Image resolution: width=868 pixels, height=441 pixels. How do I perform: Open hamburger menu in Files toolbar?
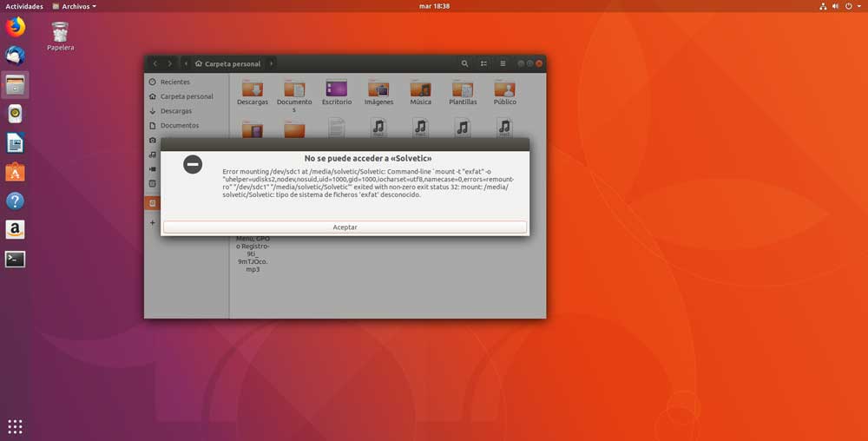coord(503,63)
